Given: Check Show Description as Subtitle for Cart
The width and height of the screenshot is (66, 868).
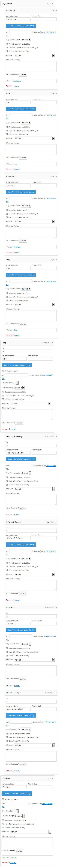Looking at the screenshot, I should pos(7,127).
